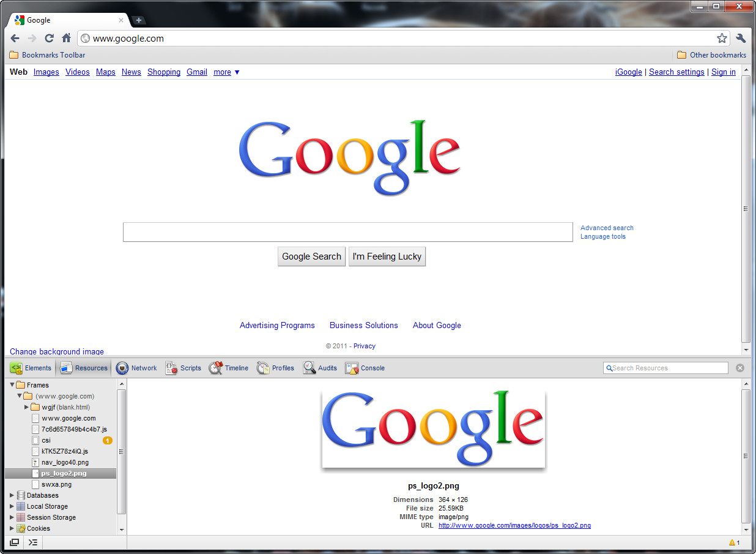This screenshot has height=554, width=756.
Task: Expand the Databases node
Action: [x=12, y=495]
